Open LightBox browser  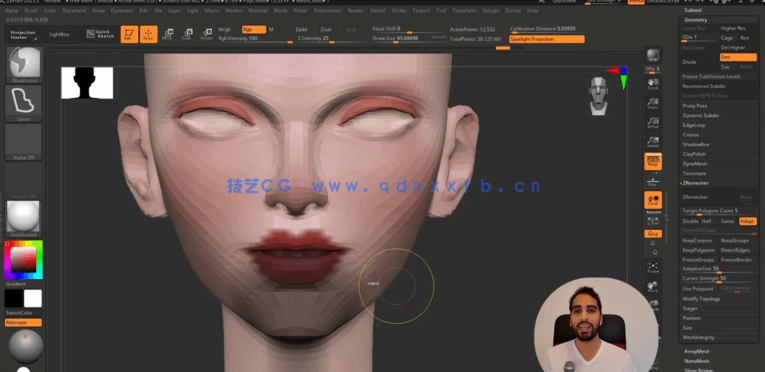point(60,35)
